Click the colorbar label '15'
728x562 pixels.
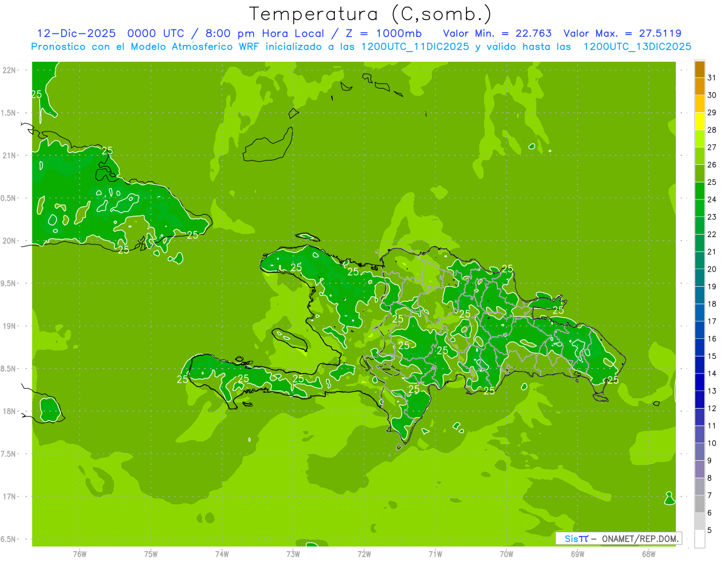[x=712, y=356]
